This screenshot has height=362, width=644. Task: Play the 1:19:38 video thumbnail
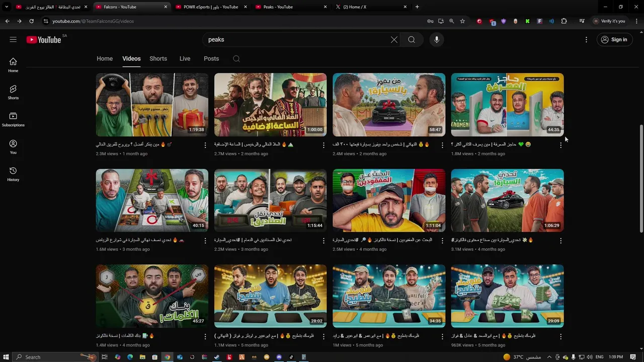(x=152, y=105)
